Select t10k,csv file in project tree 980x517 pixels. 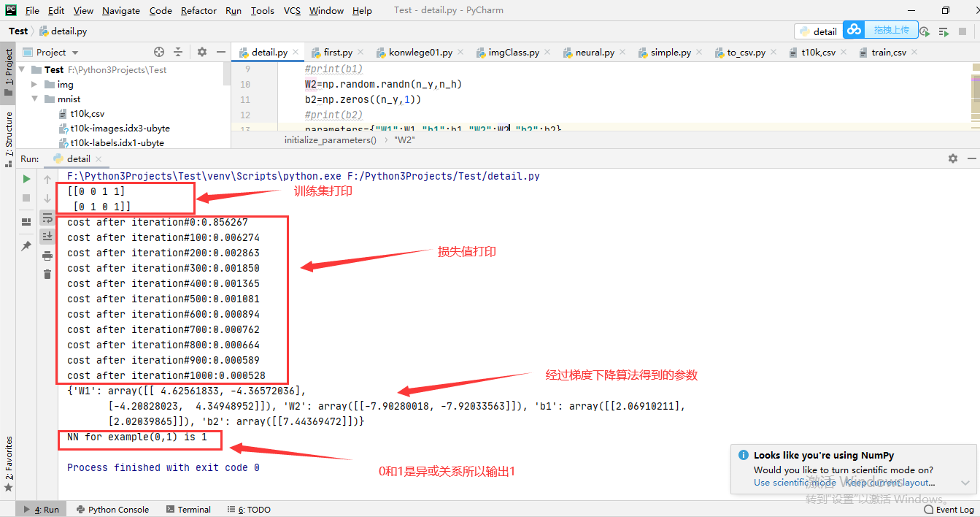pos(81,113)
